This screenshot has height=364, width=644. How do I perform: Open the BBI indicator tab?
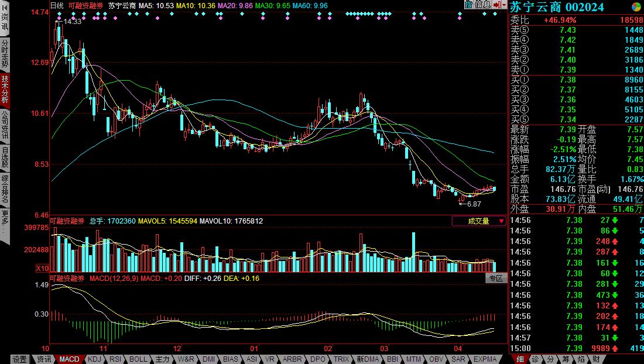(x=392, y=359)
